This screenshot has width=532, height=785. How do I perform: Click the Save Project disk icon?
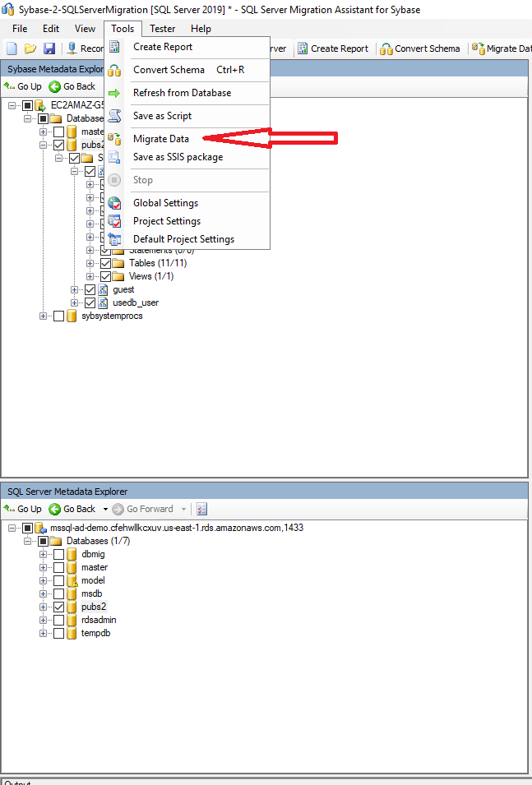49,48
